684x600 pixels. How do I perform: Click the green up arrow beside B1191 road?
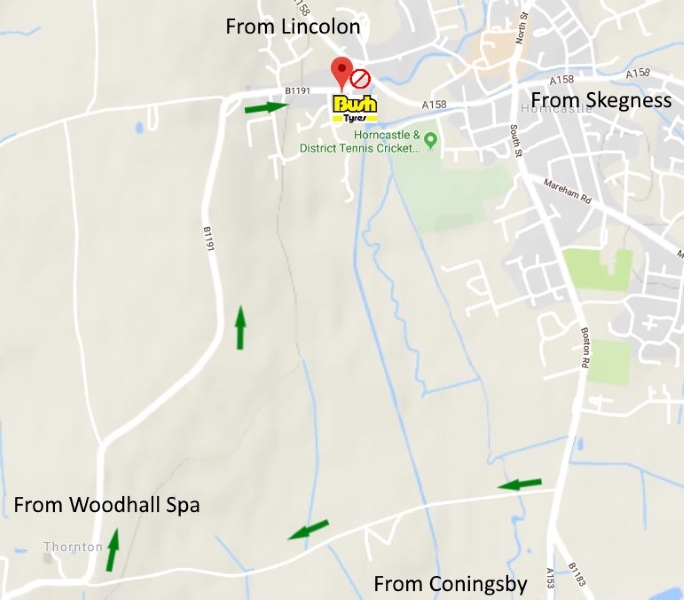(x=240, y=327)
